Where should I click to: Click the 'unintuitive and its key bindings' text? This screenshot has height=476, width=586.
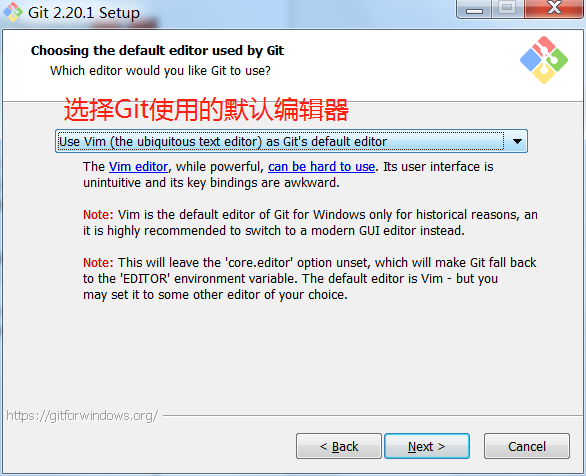(211, 183)
